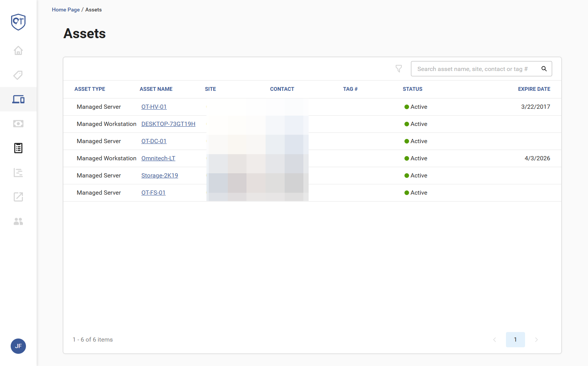Open the JF user avatar menu
This screenshot has height=366, width=588.
[x=18, y=346]
